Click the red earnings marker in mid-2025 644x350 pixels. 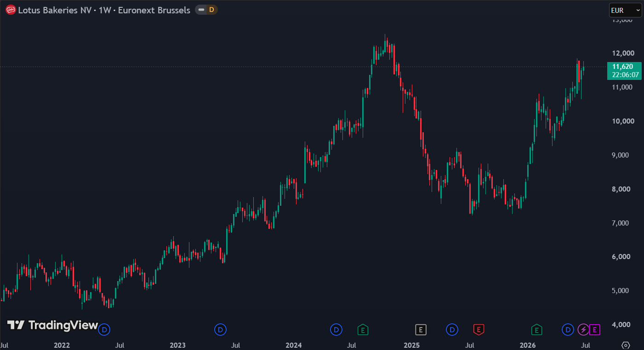click(479, 329)
